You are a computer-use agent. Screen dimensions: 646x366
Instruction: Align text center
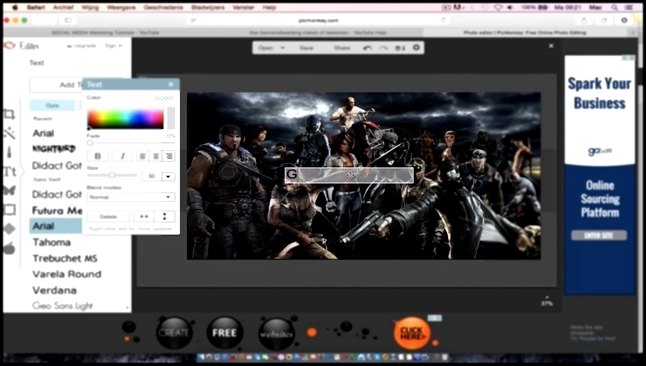(x=156, y=156)
